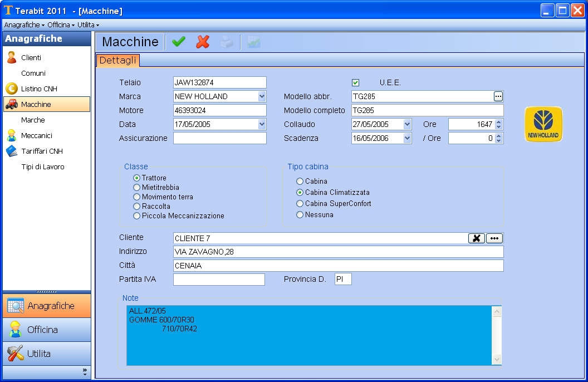Image resolution: width=588 pixels, height=382 pixels.
Task: Decrease the / Ore value with down arrow
Action: pyautogui.click(x=498, y=140)
